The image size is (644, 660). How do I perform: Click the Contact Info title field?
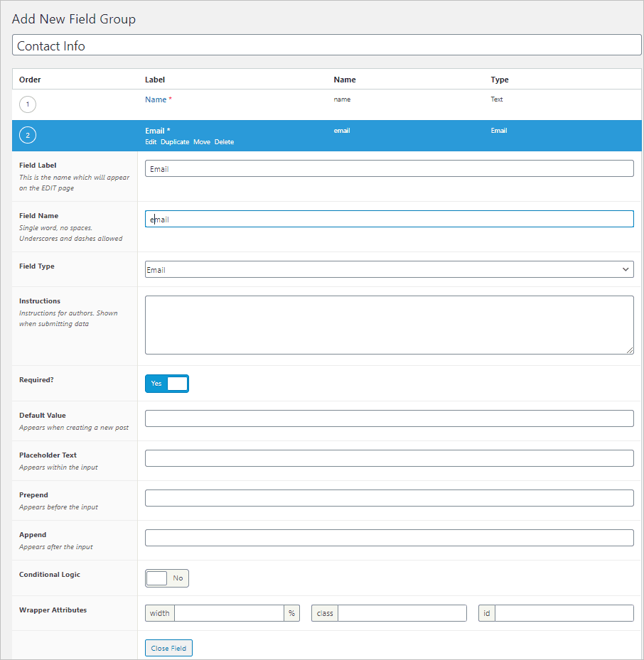pyautogui.click(x=326, y=45)
